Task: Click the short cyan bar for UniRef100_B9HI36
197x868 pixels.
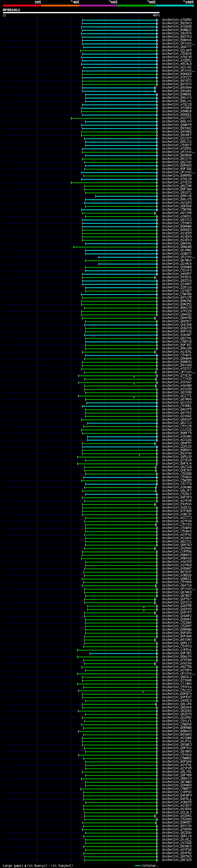Action: click(x=127, y=196)
